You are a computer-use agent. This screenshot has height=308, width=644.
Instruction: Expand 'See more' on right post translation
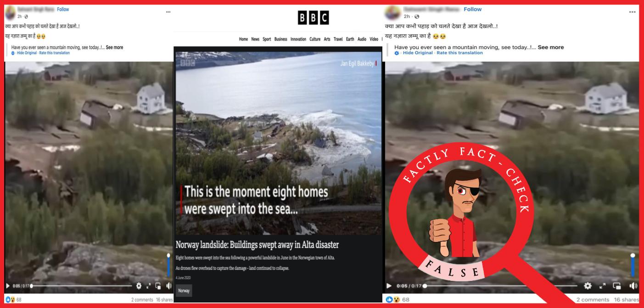pyautogui.click(x=551, y=47)
